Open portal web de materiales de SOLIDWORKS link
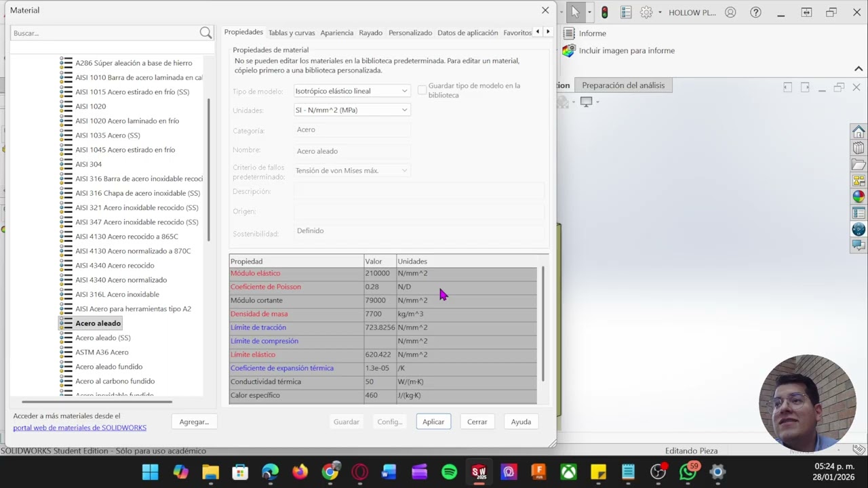The image size is (868, 488). (80, 428)
